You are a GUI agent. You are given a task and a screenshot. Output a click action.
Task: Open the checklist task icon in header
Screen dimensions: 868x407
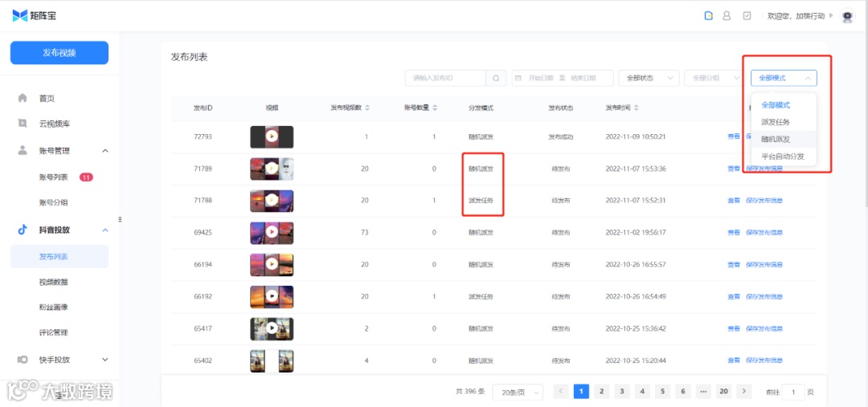tap(747, 15)
